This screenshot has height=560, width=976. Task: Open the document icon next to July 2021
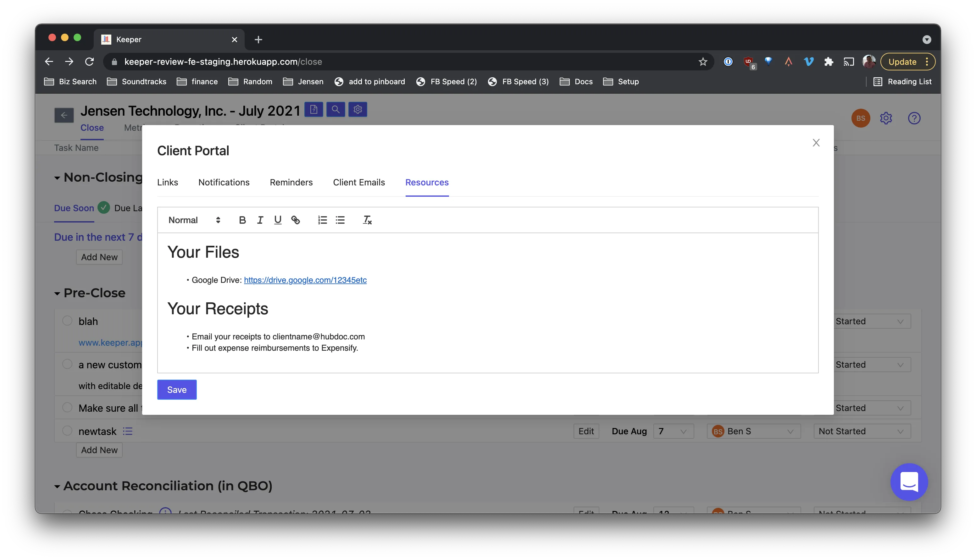click(313, 109)
